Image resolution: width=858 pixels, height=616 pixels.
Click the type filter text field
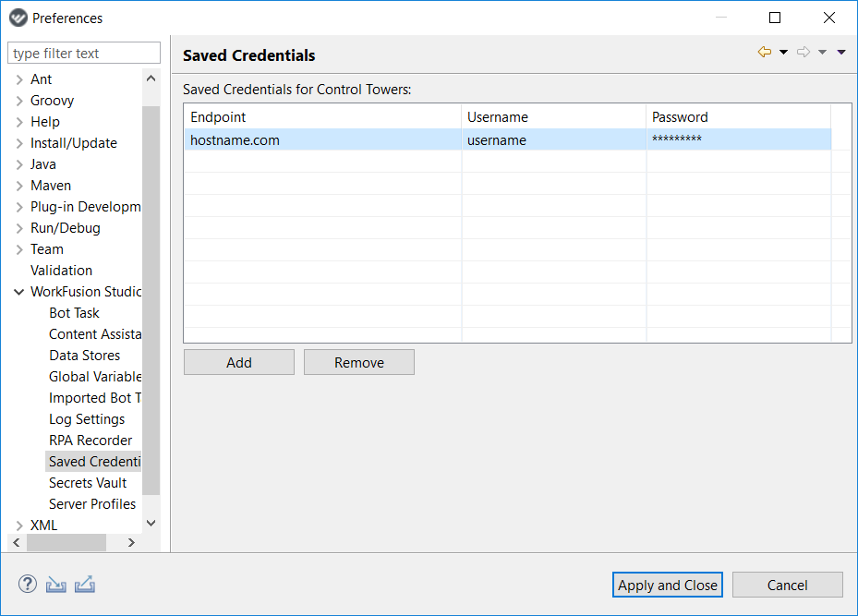coord(84,53)
